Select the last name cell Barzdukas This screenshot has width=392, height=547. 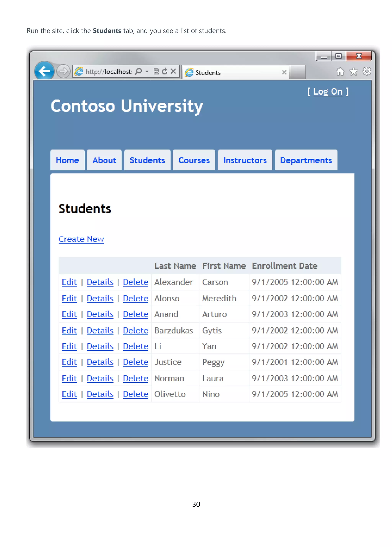click(x=174, y=330)
